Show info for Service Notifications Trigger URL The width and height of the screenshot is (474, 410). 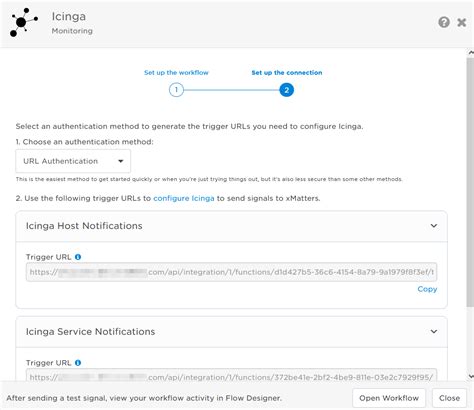(x=78, y=363)
